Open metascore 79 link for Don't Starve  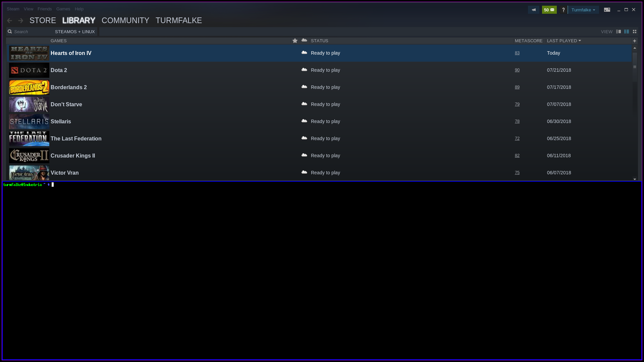(517, 104)
